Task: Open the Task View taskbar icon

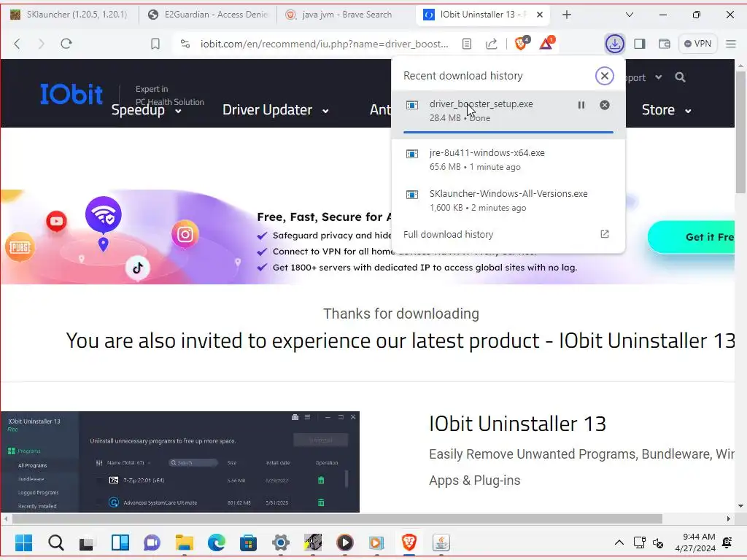Action: click(86, 543)
